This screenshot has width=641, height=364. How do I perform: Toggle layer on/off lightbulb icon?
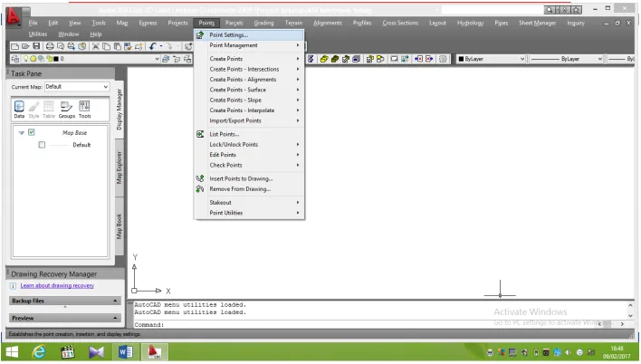click(x=26, y=59)
